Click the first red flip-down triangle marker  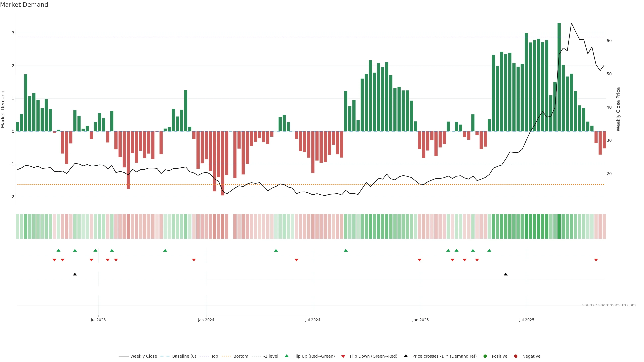(54, 260)
